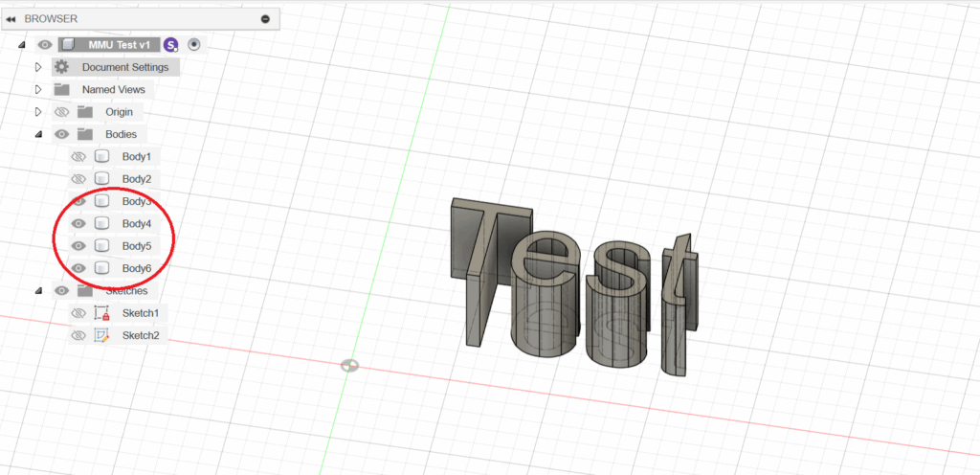
Task: Show hidden Sketch1
Action: [x=78, y=312]
